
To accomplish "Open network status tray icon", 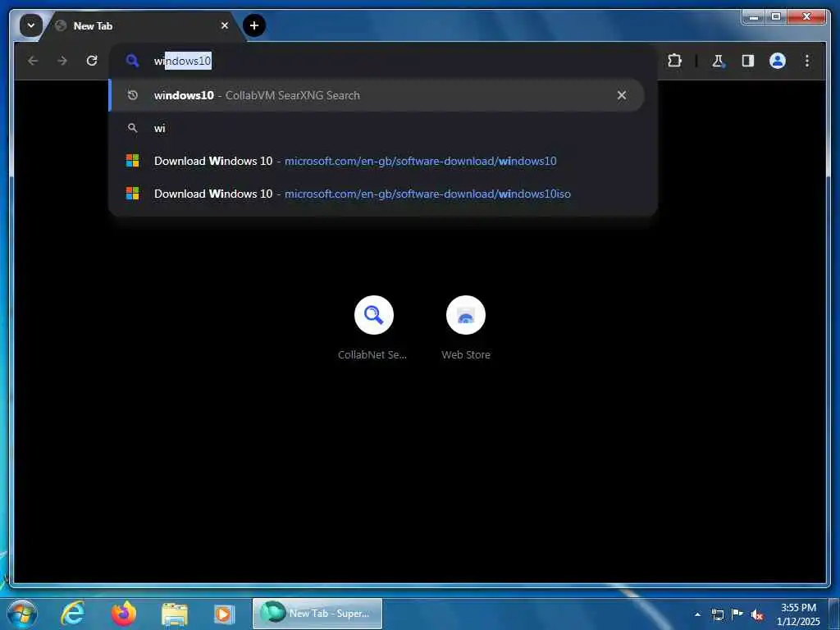I will [717, 614].
